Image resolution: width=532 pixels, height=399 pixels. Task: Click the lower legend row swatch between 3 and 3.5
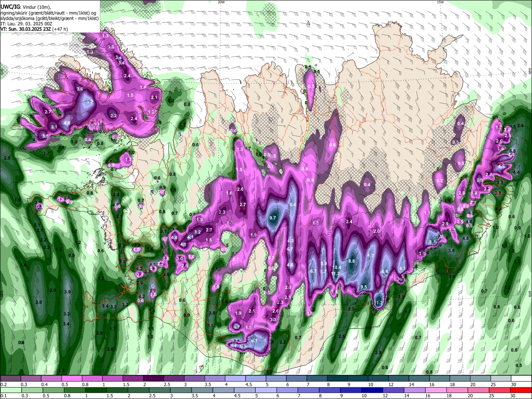click(181, 390)
